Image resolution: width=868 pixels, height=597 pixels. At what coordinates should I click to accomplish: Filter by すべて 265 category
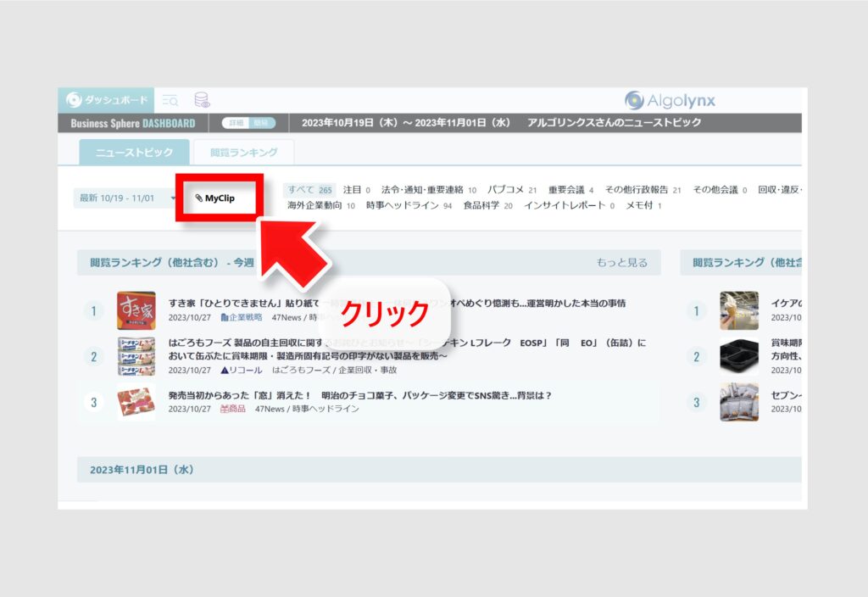[x=309, y=190]
